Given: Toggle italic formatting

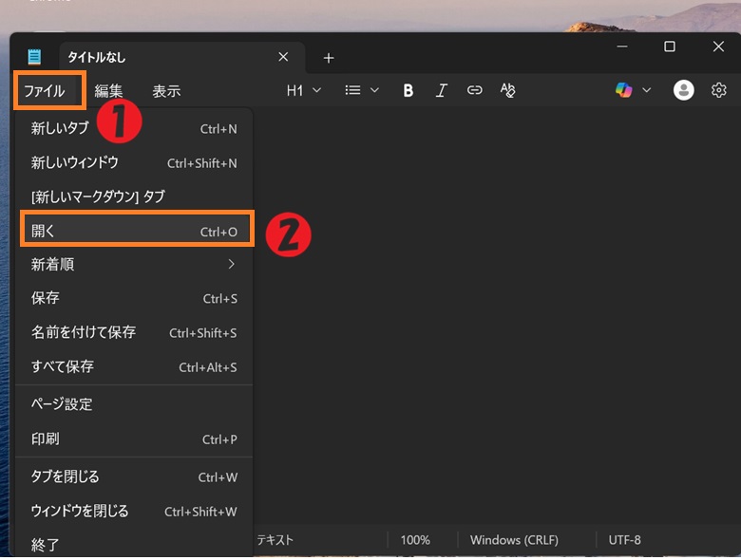Looking at the screenshot, I should click(x=442, y=90).
